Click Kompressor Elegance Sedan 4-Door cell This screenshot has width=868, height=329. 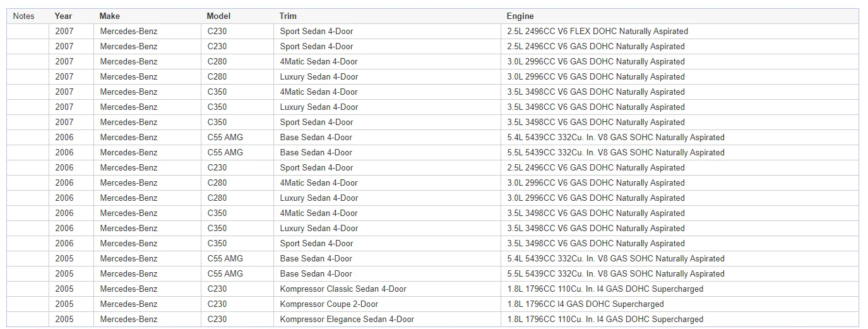388,319
